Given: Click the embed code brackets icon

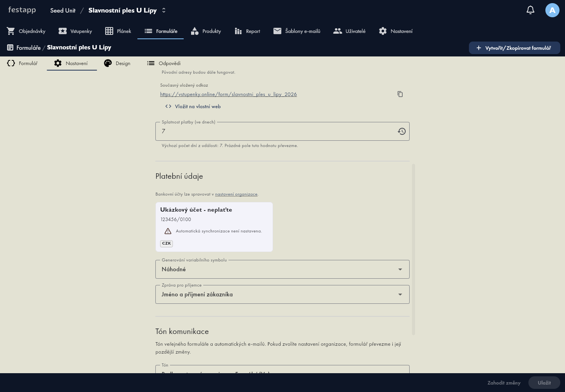Looking at the screenshot, I should click(x=168, y=106).
